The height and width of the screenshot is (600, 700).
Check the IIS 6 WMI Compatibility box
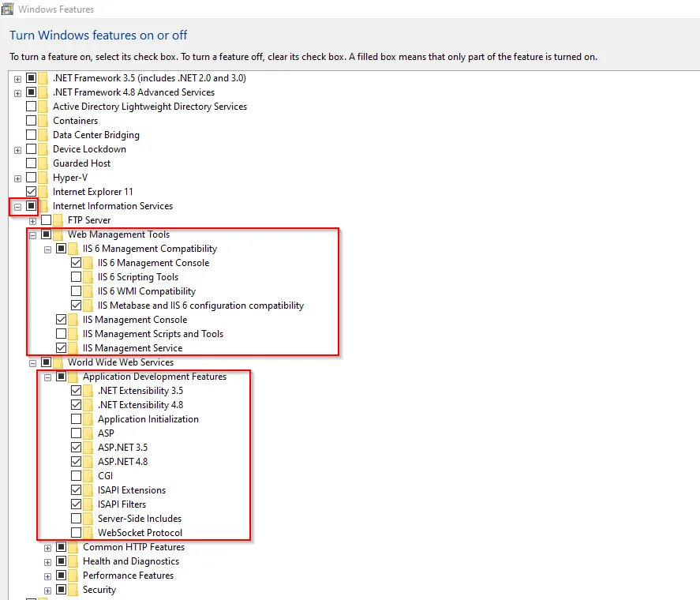pyautogui.click(x=76, y=291)
